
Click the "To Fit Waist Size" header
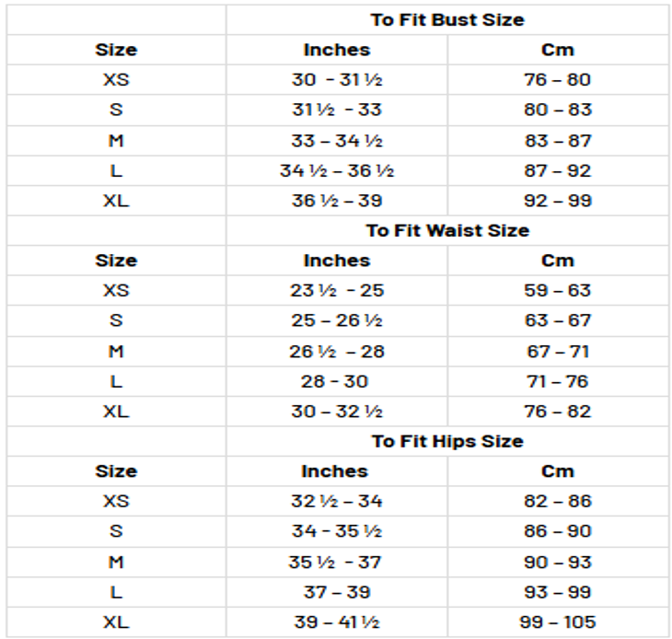[x=447, y=230]
